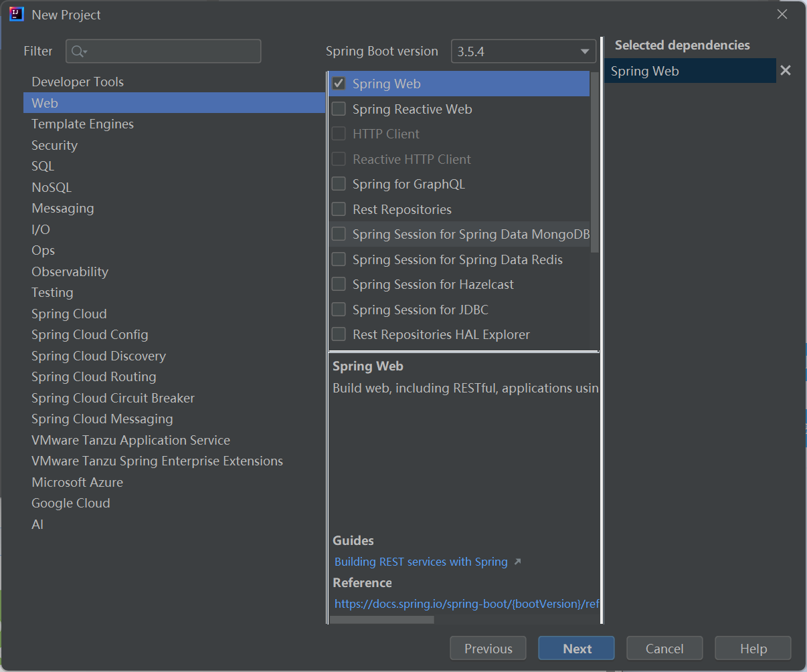
Task: Close the New Project dialog
Action: (782, 14)
